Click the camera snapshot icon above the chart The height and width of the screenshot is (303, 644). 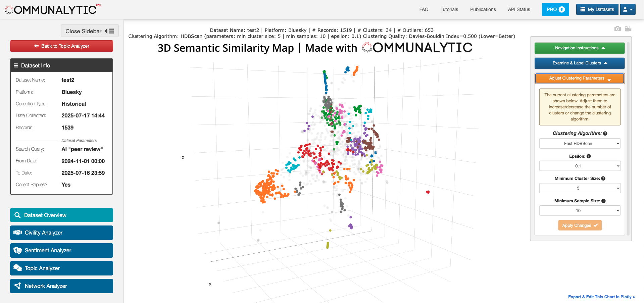pyautogui.click(x=617, y=29)
